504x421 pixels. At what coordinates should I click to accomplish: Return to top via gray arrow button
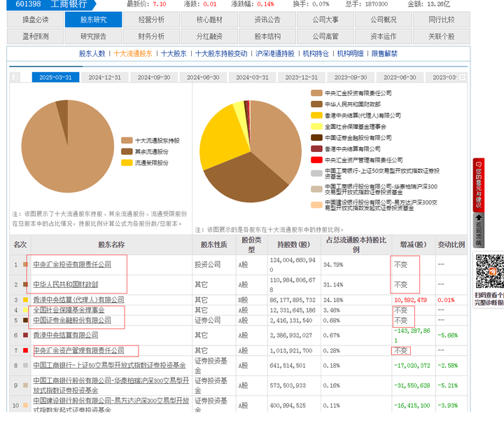pyautogui.click(x=479, y=230)
